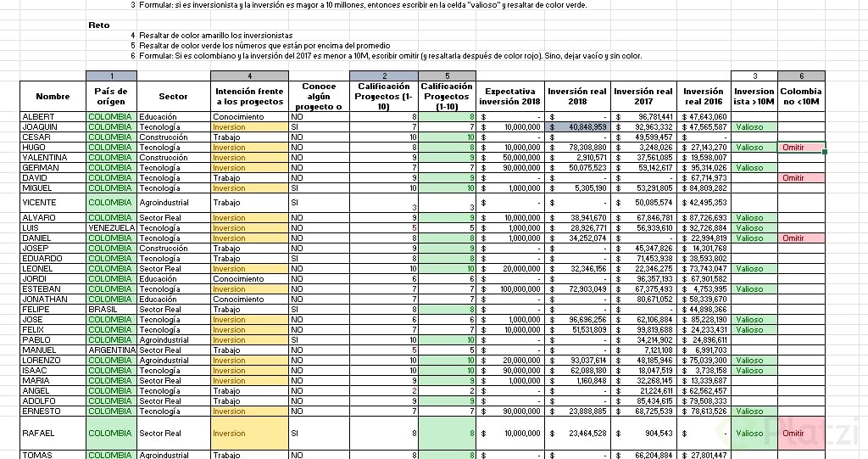The width and height of the screenshot is (868, 459).
Task: Select the name cell 'PABLO'
Action: point(53,340)
